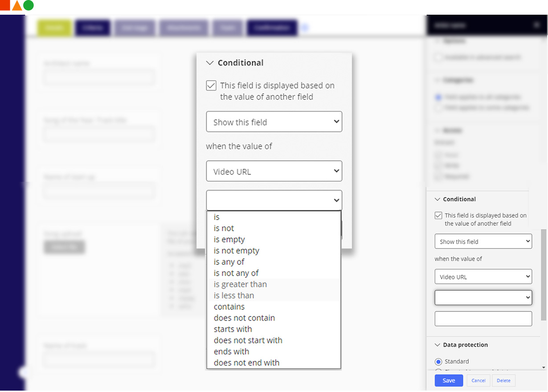Collapse the Conditional section in the right sidebar
548x392 pixels.
pyautogui.click(x=438, y=199)
